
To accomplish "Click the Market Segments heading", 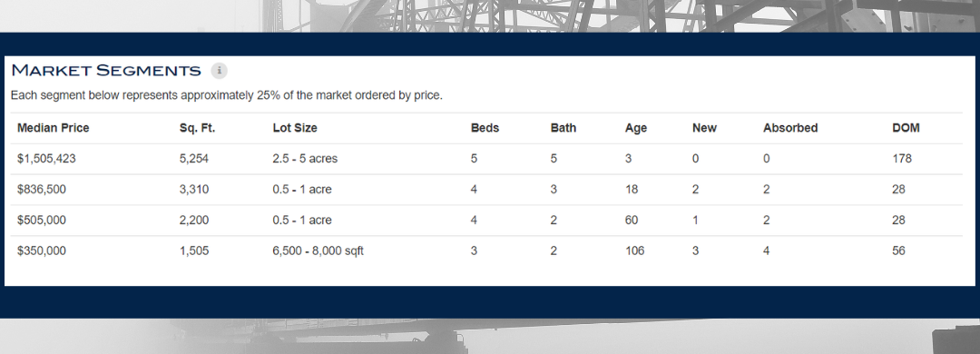I will [106, 70].
